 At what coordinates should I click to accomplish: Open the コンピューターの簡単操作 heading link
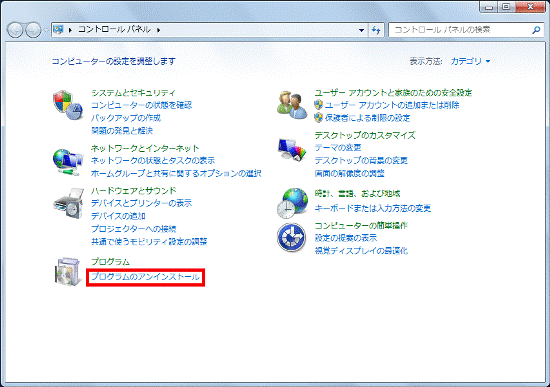[x=361, y=225]
